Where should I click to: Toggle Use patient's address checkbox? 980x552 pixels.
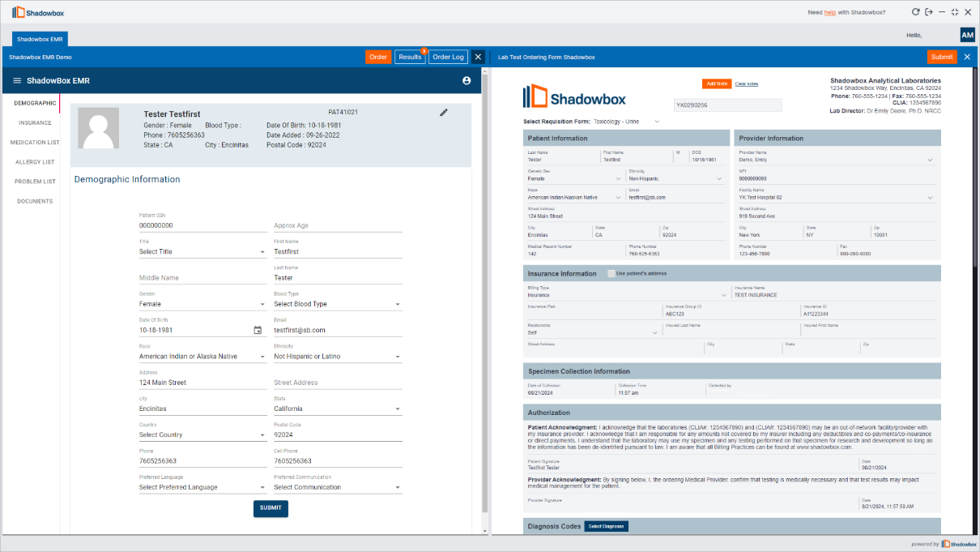[x=611, y=273]
